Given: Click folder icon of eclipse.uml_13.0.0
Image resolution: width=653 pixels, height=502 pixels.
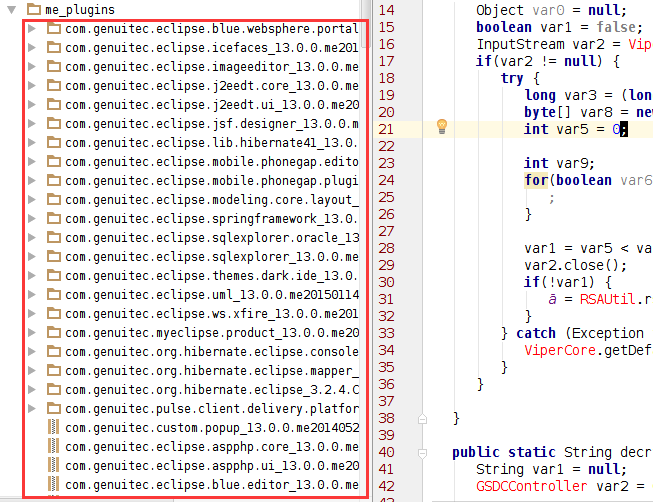Looking at the screenshot, I should (x=54, y=294).
